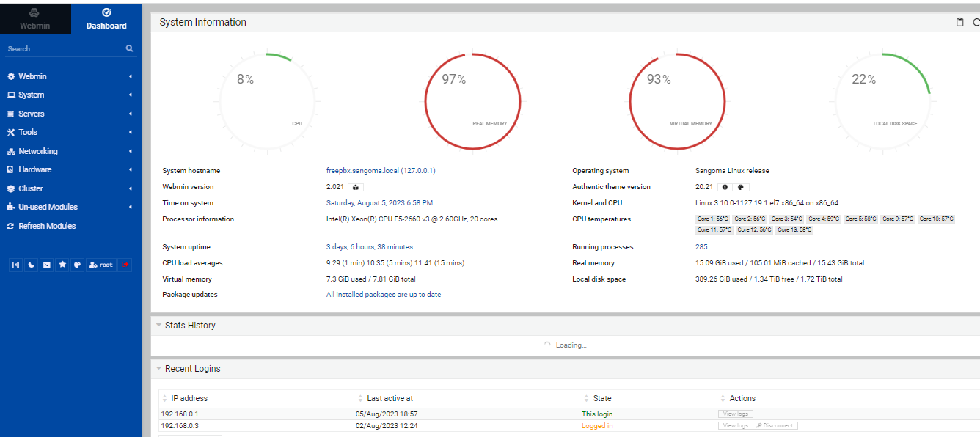
Task: Select Refresh Modules in the sidebar
Action: 47,226
